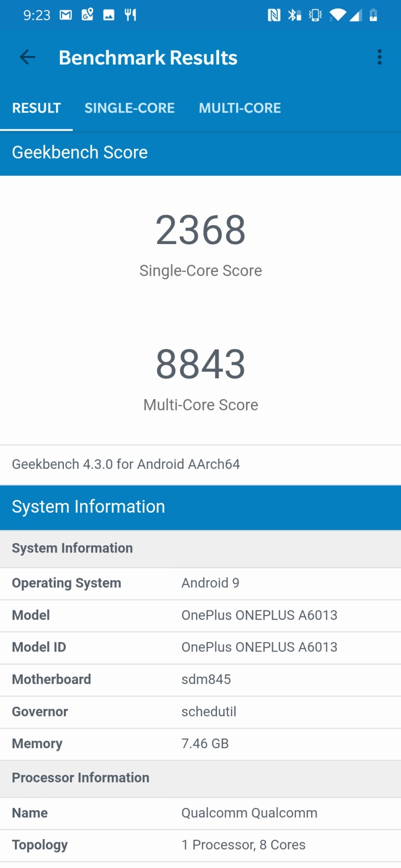Tap the processor Name label
Screen dimensions: 401x868
pyautogui.click(x=30, y=813)
